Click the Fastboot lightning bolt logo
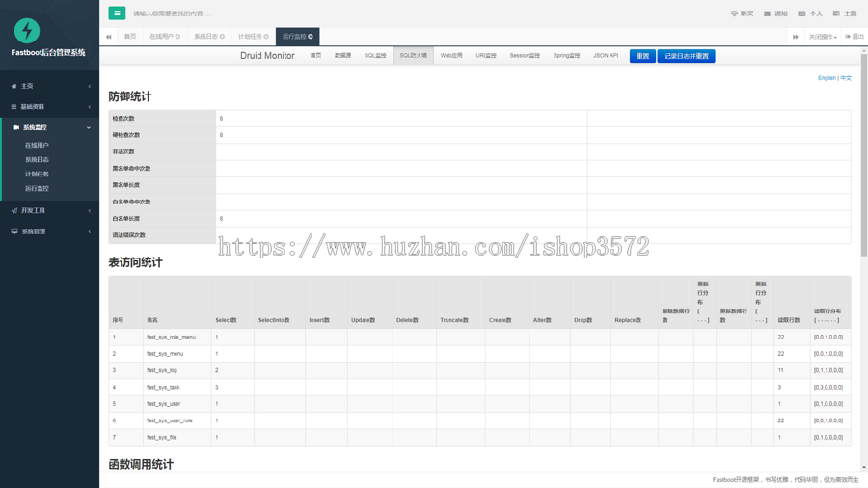The height and width of the screenshot is (488, 868). 27,31
